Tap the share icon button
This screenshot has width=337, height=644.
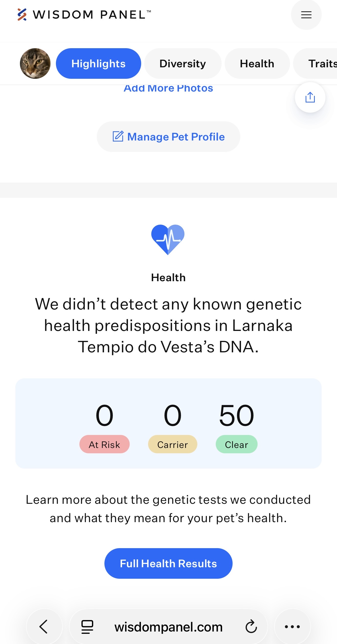pos(310,97)
